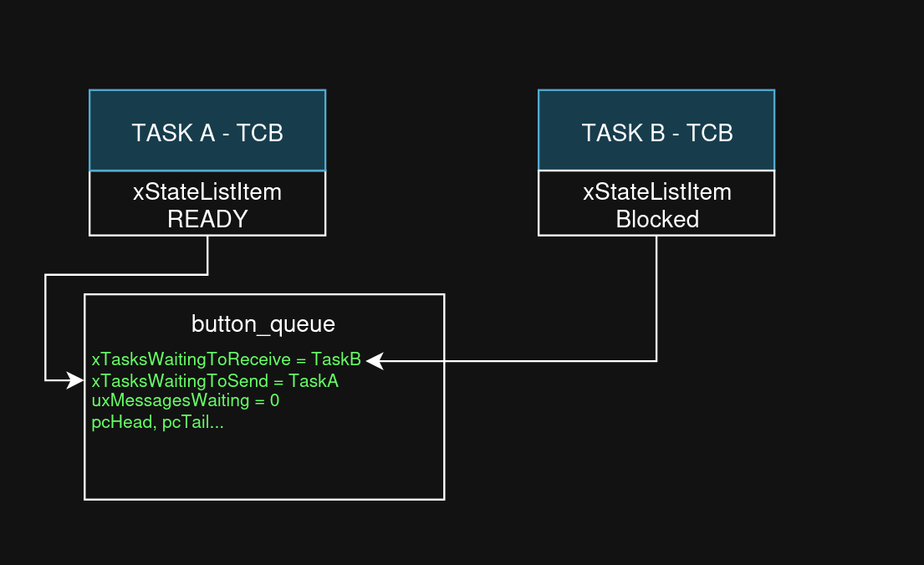Click arrowhead pointing at xTasksWaitingToSend

click(x=78, y=380)
